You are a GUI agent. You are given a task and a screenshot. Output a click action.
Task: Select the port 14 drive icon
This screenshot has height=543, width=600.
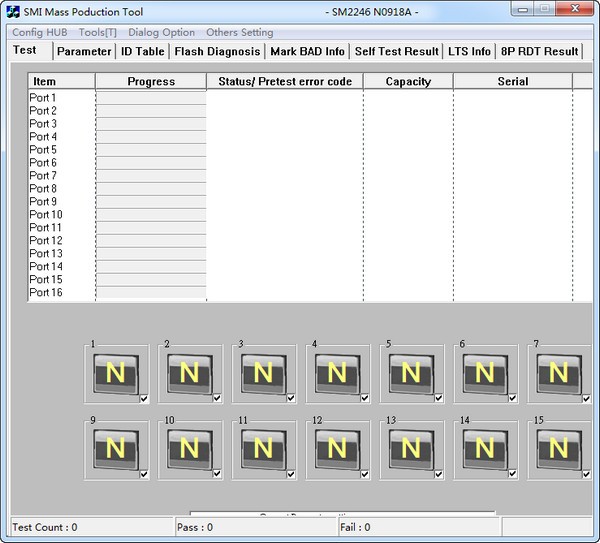coord(485,449)
